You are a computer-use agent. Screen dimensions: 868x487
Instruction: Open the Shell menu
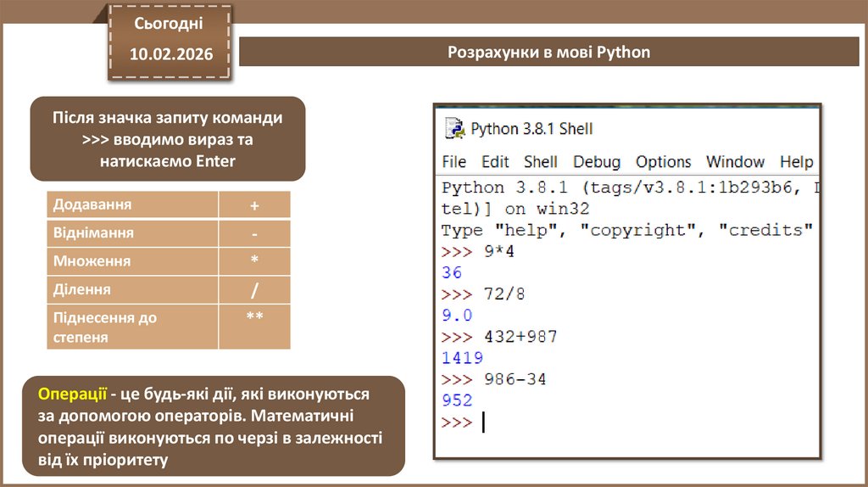(541, 162)
